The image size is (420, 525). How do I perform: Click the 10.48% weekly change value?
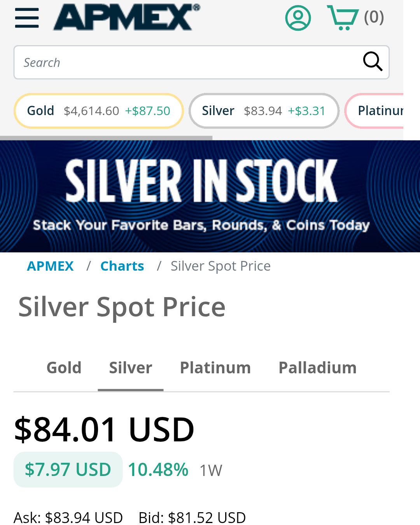tap(158, 469)
